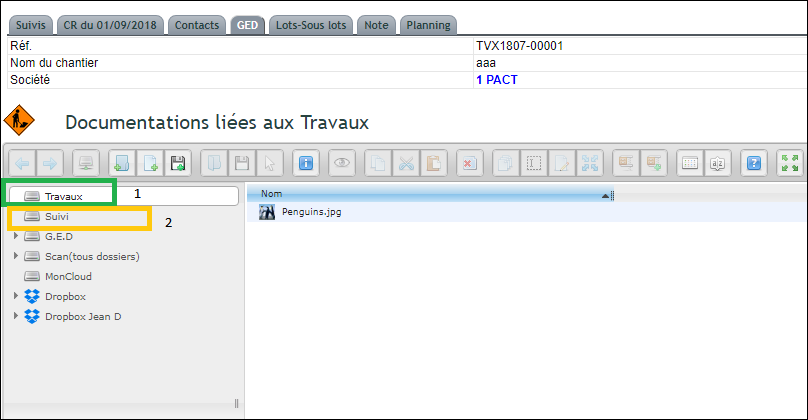Create a new file with toolbar icon
This screenshot has height=420, width=808.
point(150,164)
